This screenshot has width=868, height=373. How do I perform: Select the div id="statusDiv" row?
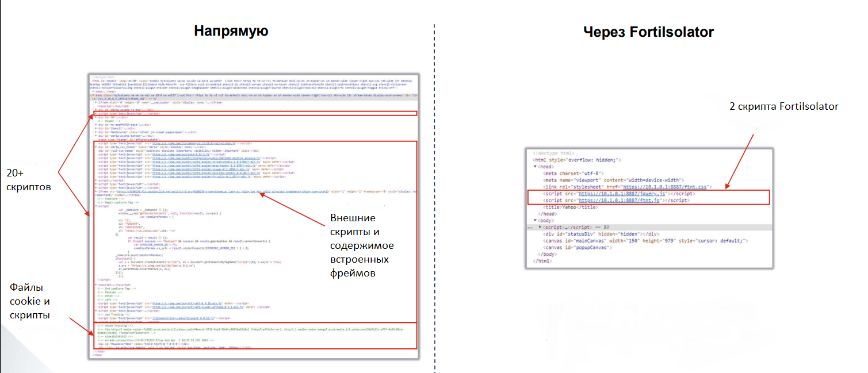(601, 234)
